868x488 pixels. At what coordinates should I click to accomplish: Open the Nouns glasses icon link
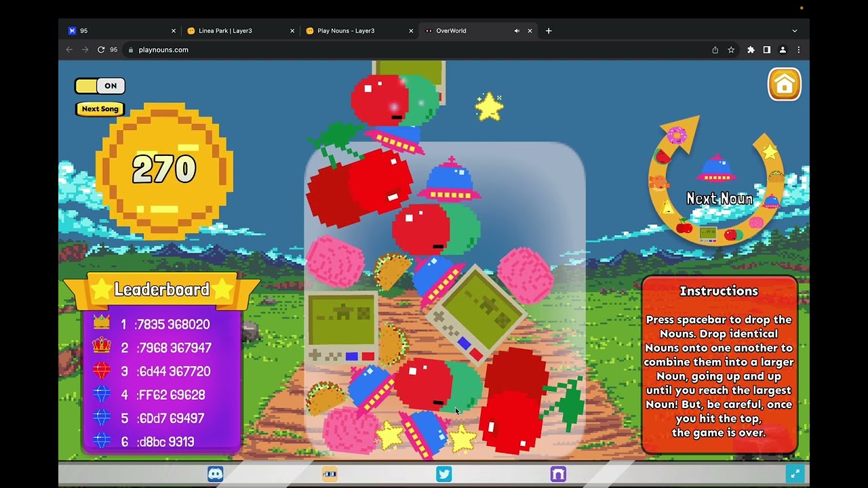point(330,474)
